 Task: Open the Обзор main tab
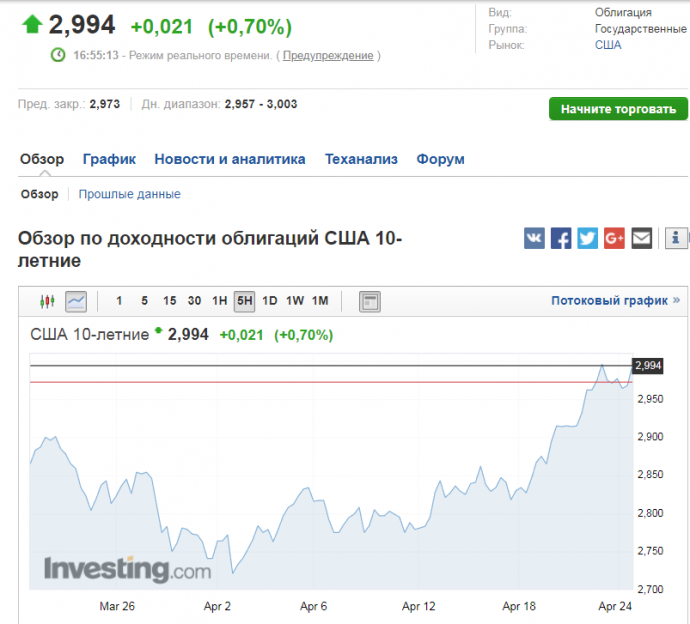(42, 159)
